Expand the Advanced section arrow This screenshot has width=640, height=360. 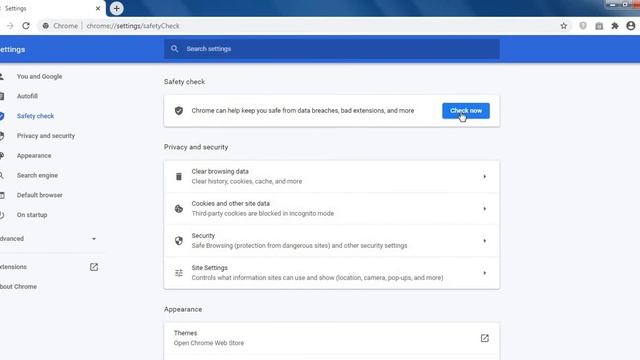click(x=94, y=239)
